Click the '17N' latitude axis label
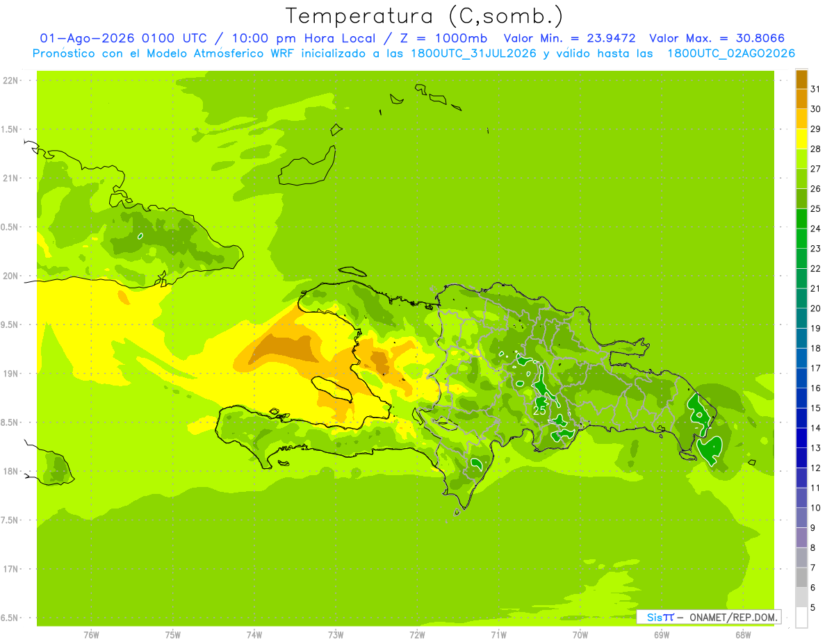This screenshot has height=644, width=834. click(x=11, y=569)
